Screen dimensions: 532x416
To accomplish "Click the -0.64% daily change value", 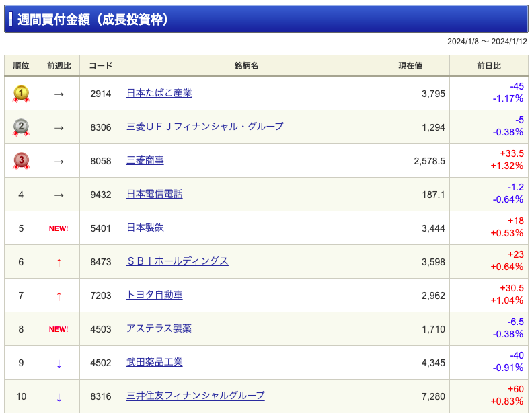I will (x=508, y=199).
